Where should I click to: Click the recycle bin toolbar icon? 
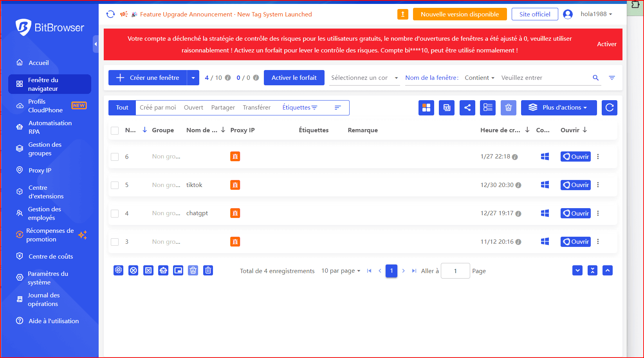(x=508, y=108)
